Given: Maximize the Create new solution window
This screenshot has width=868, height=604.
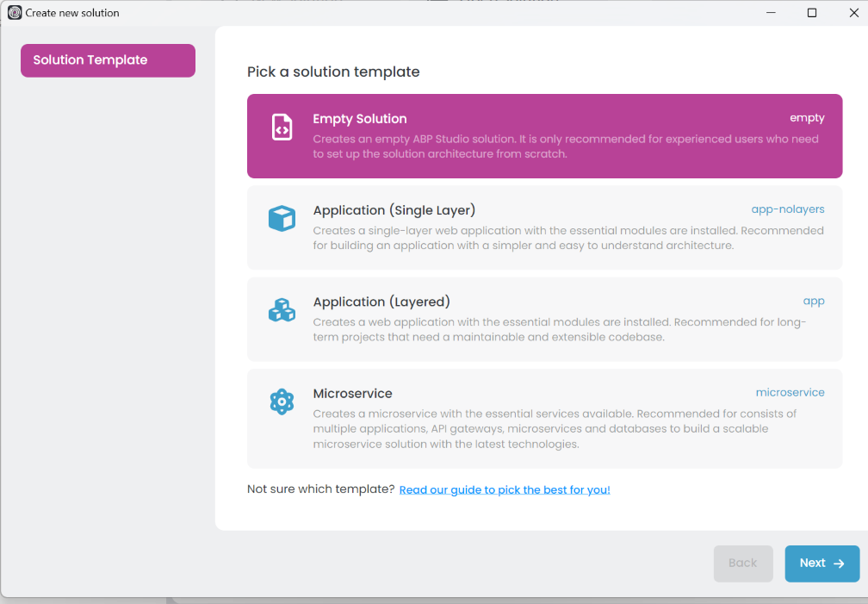Looking at the screenshot, I should (x=811, y=13).
